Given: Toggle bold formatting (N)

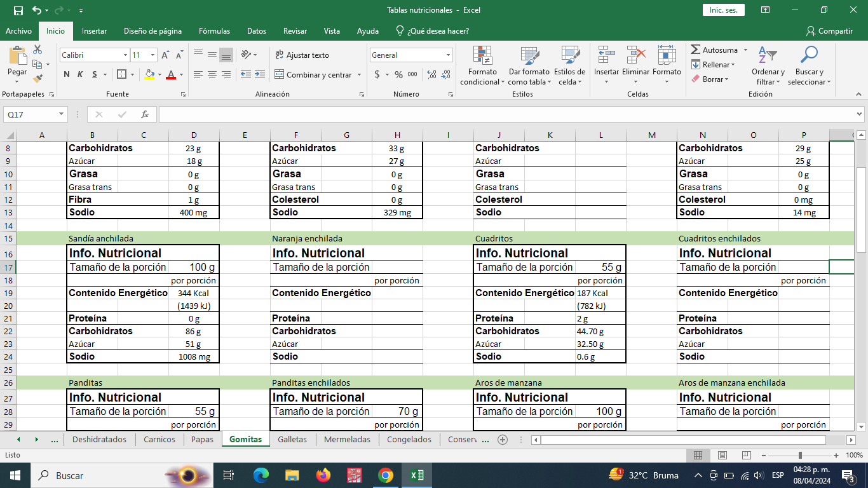Looking at the screenshot, I should [x=67, y=74].
